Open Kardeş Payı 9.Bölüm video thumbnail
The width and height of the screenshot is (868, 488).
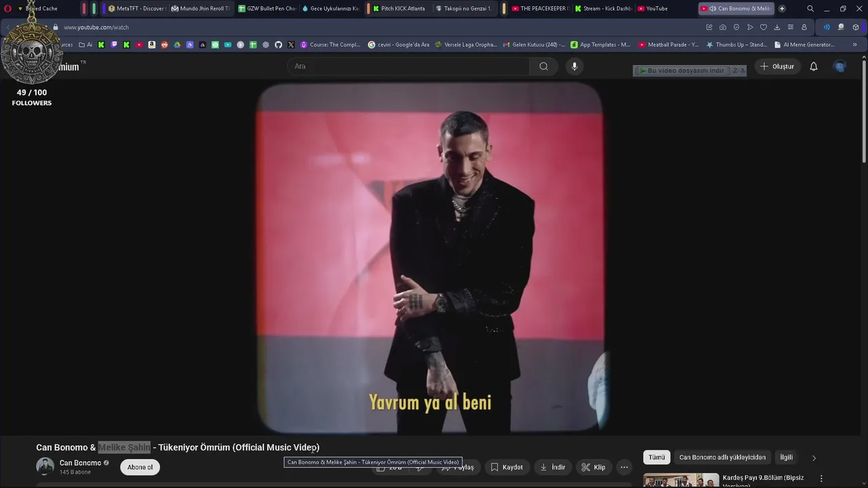(681, 480)
